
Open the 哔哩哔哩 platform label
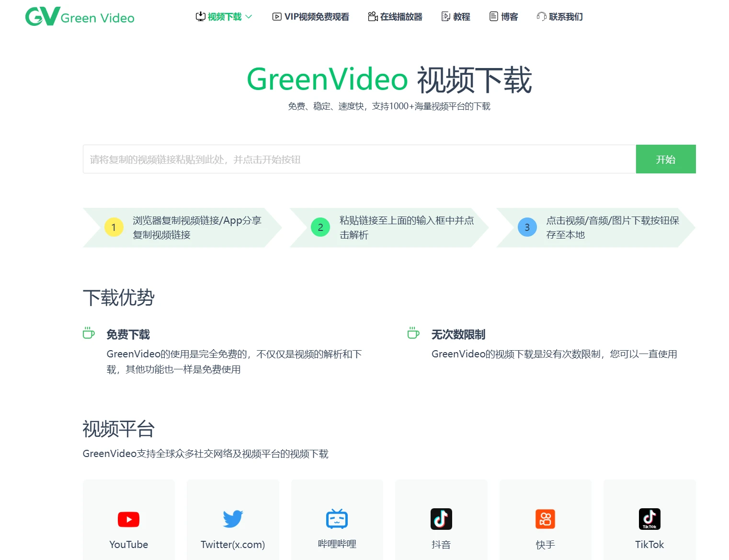(337, 544)
